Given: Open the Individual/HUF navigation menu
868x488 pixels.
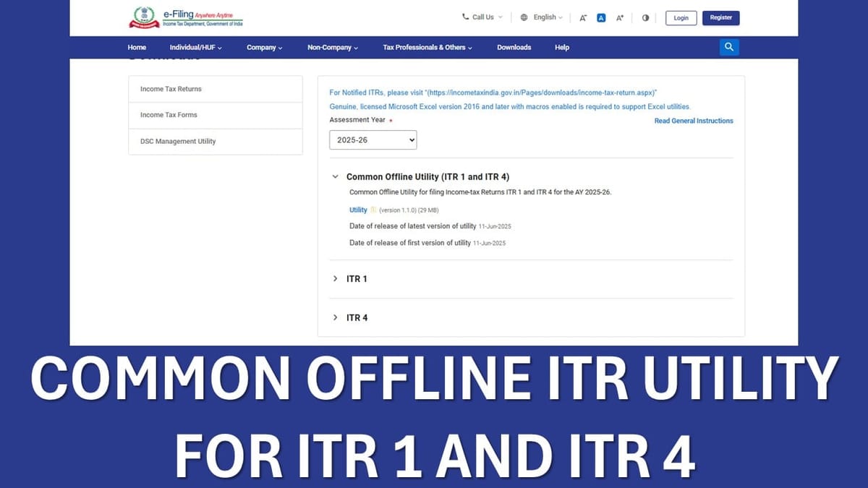Looking at the screenshot, I should [x=195, y=47].
